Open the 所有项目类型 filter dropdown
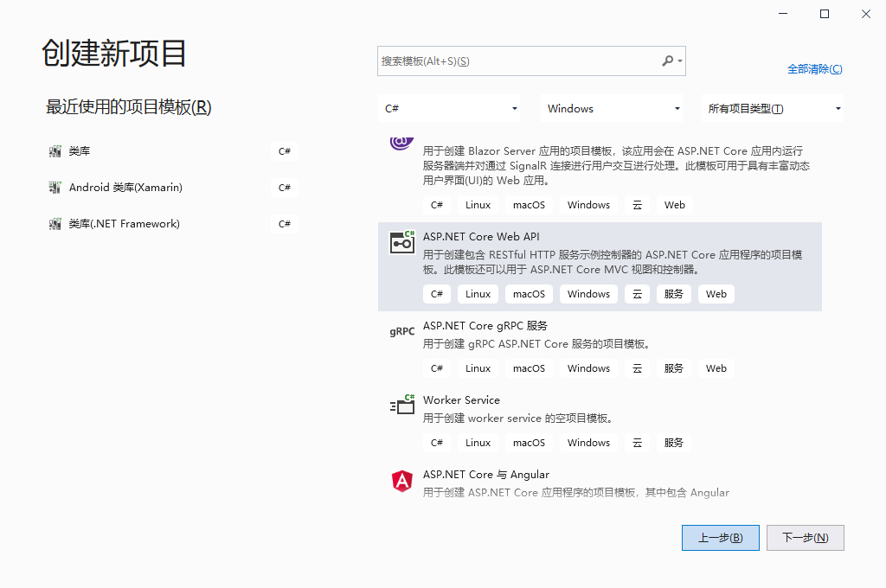 click(x=773, y=108)
